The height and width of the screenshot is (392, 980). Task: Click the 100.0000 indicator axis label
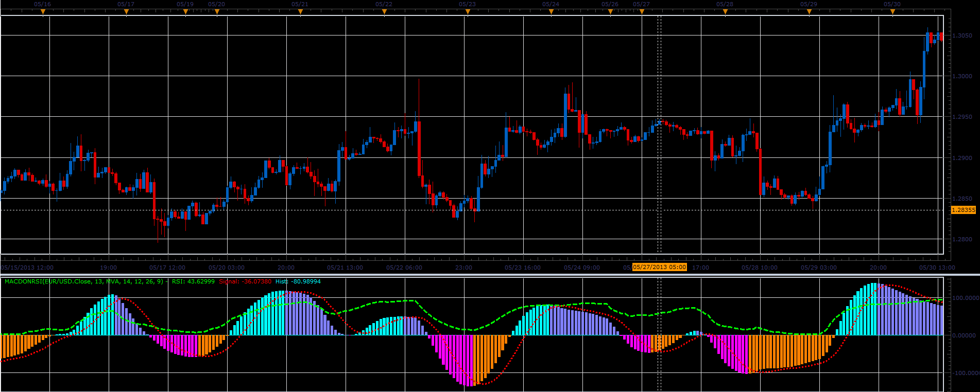pos(965,298)
